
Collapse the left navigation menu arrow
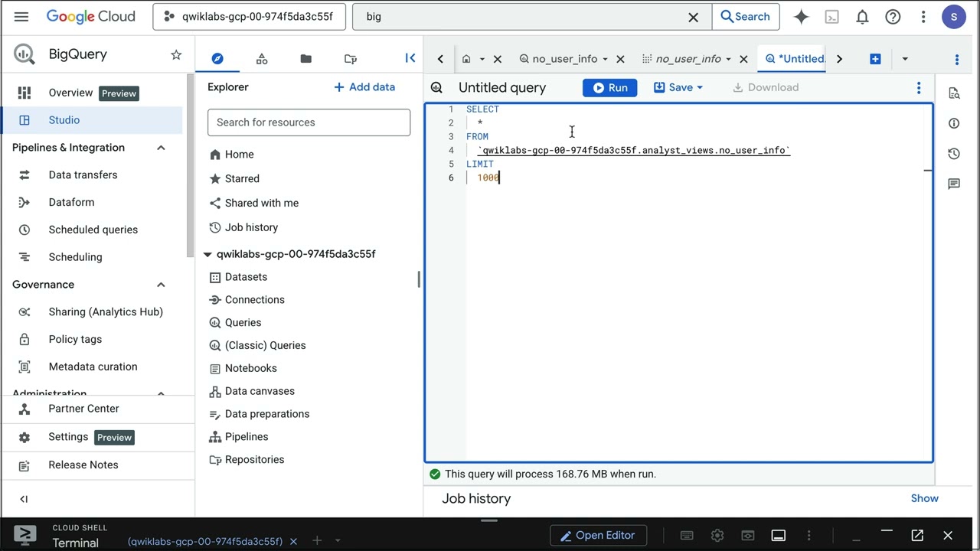(24, 499)
